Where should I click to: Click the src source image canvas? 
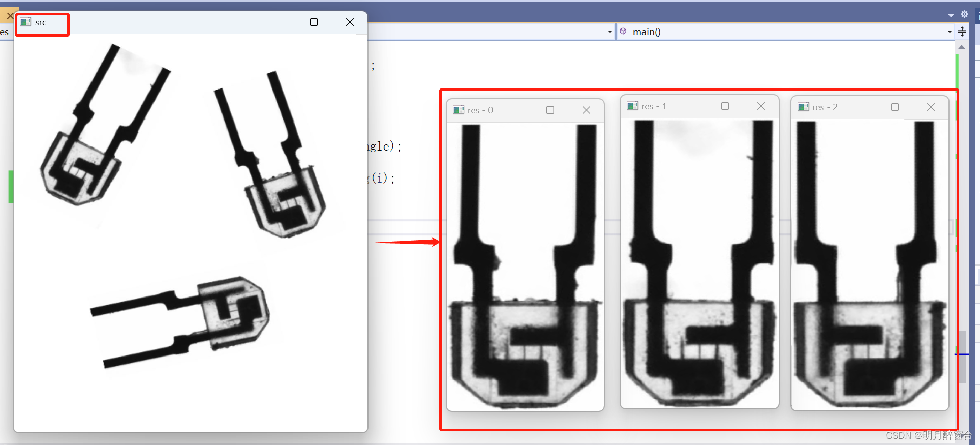tap(191, 233)
